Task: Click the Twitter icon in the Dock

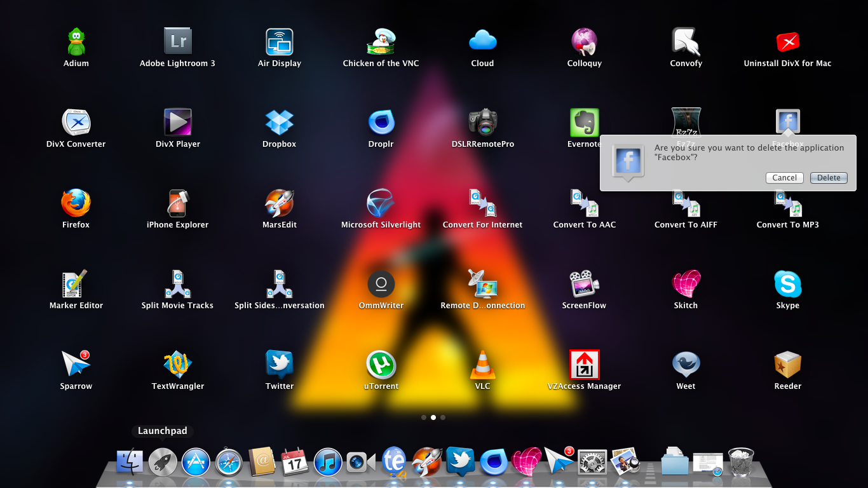Action: point(461,462)
